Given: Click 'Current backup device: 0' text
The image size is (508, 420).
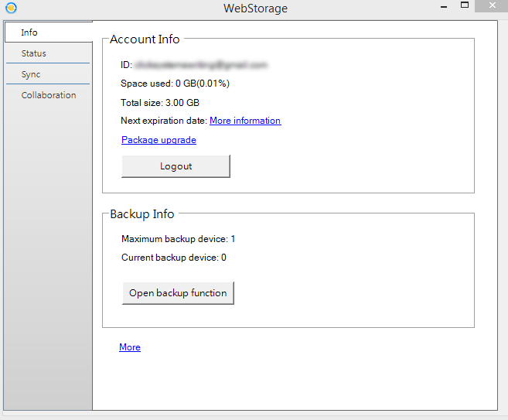Looking at the screenshot, I should click(174, 258).
